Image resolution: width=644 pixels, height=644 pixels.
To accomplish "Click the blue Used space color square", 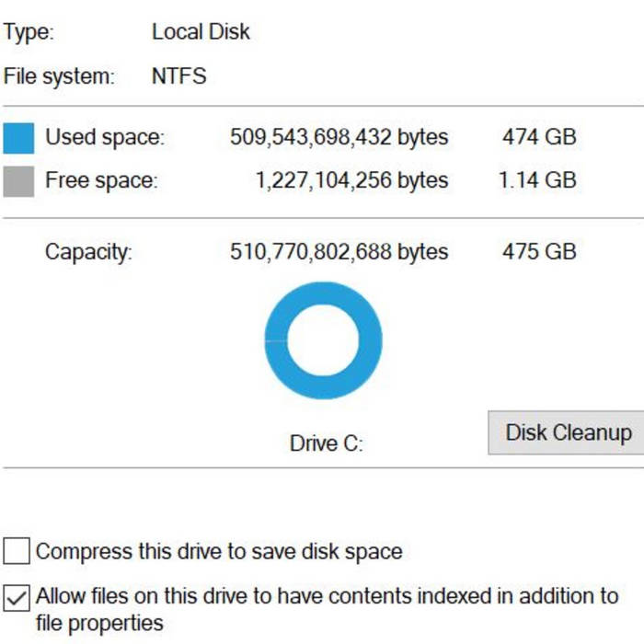I will (18, 138).
